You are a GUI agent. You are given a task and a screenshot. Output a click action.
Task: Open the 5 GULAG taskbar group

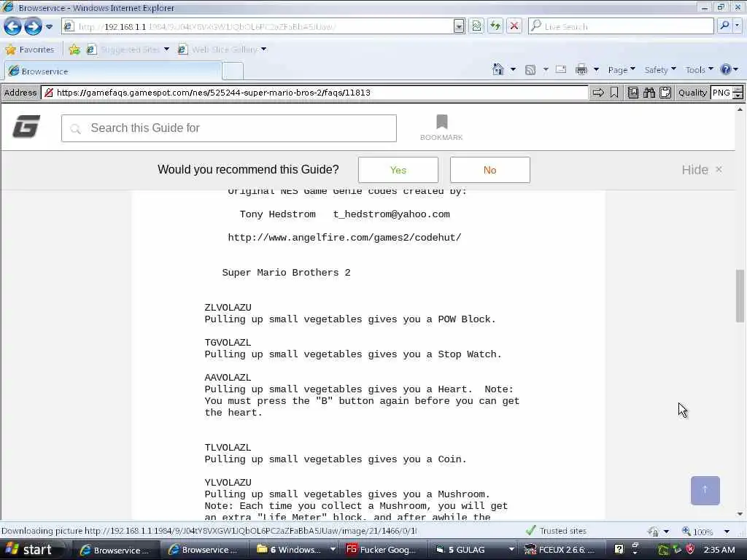click(473, 550)
